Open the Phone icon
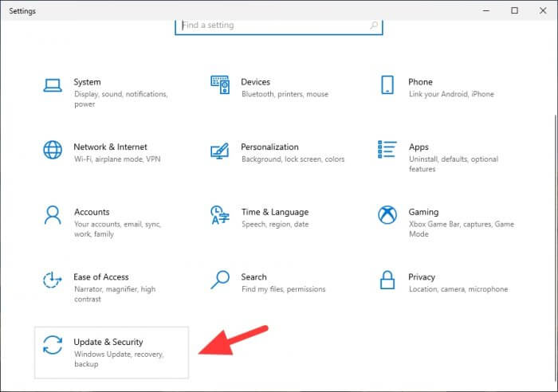 click(387, 84)
